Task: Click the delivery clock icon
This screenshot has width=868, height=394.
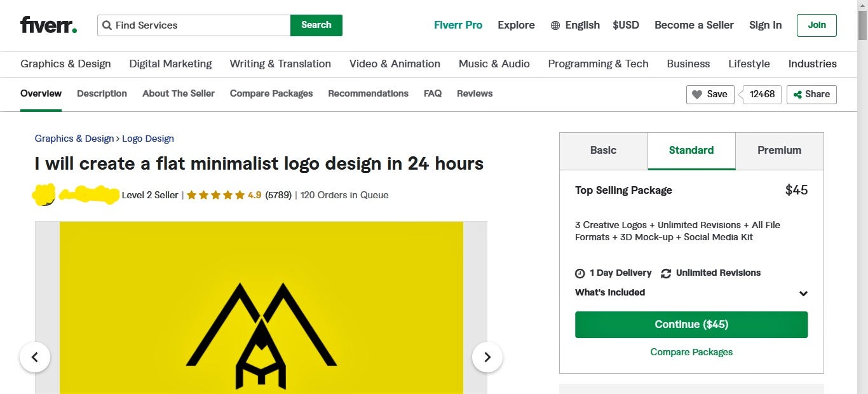Action: (x=579, y=273)
